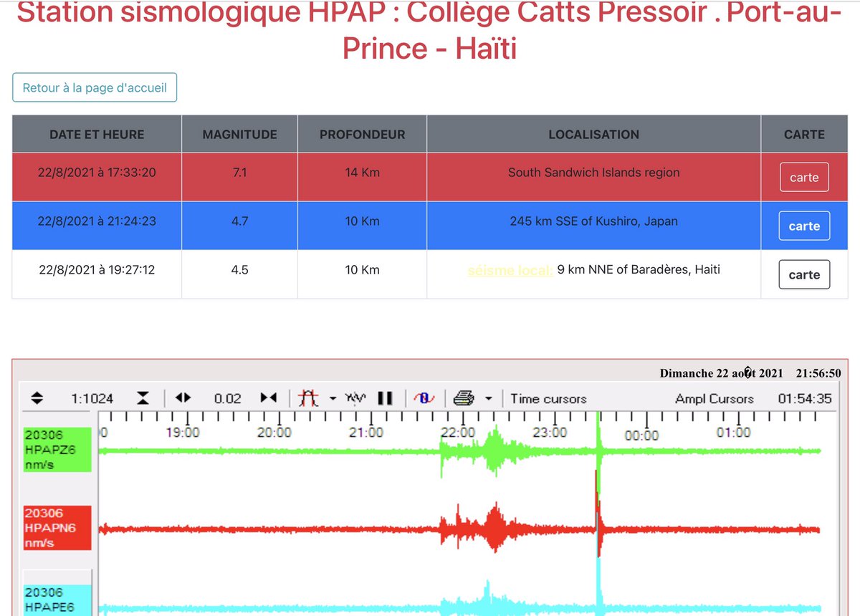
Task: Open carte for Kushiro, Japan earthquake
Action: point(804,226)
